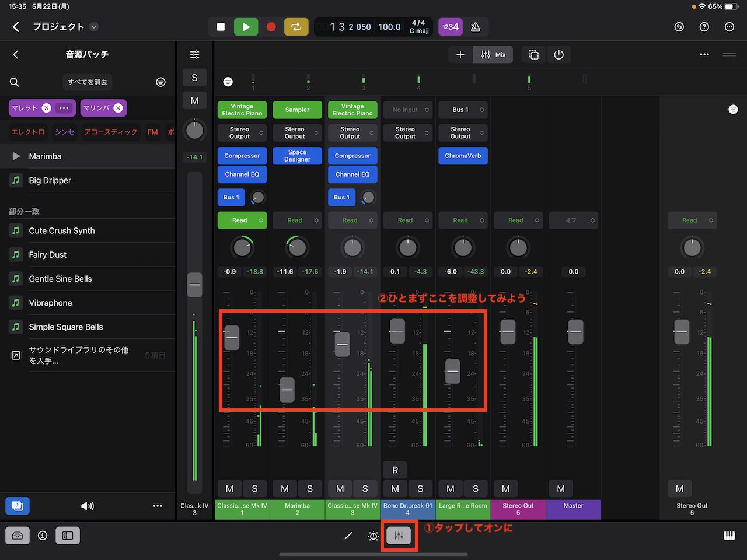Image resolution: width=747 pixels, height=560 pixels.
Task: Tap the search magnifier in patch browser
Action: pyautogui.click(x=15, y=82)
